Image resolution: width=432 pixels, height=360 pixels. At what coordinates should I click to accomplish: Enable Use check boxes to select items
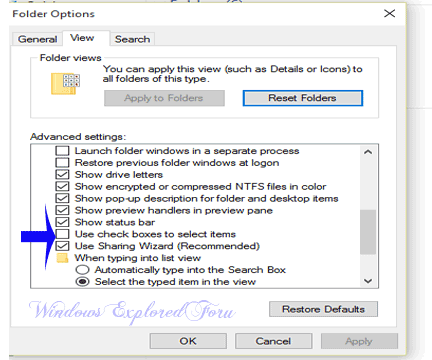tap(62, 234)
